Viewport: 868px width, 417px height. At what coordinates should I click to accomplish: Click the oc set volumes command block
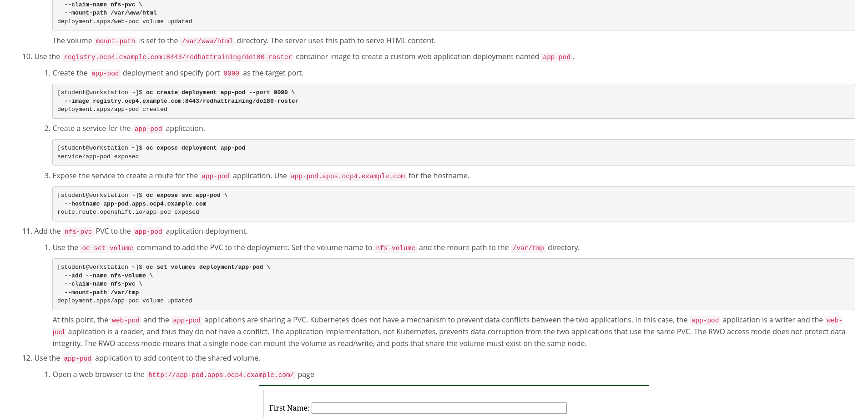pyautogui.click(x=453, y=284)
